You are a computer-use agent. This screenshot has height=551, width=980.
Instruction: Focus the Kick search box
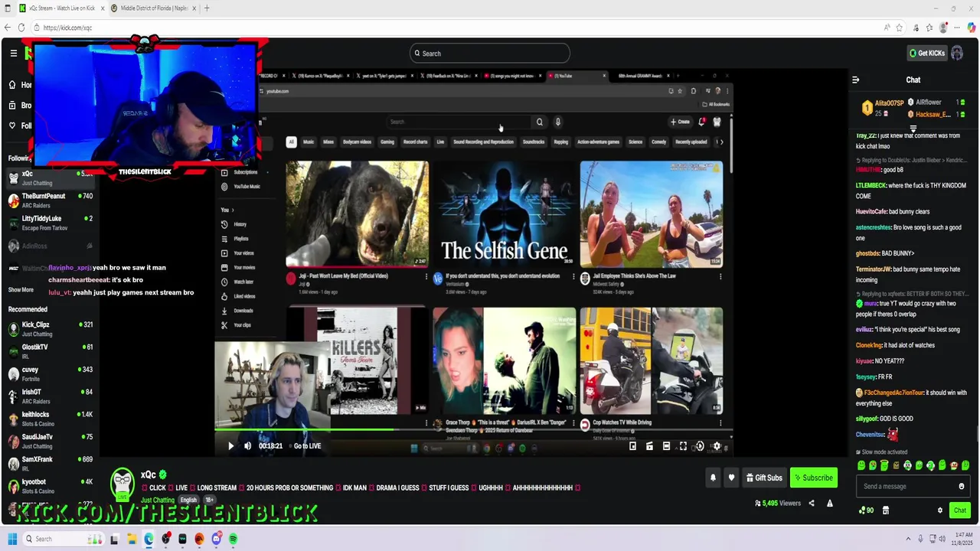[490, 54]
